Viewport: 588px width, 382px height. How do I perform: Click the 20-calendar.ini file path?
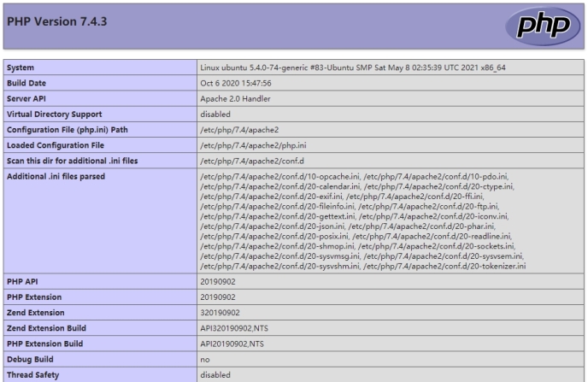point(280,186)
